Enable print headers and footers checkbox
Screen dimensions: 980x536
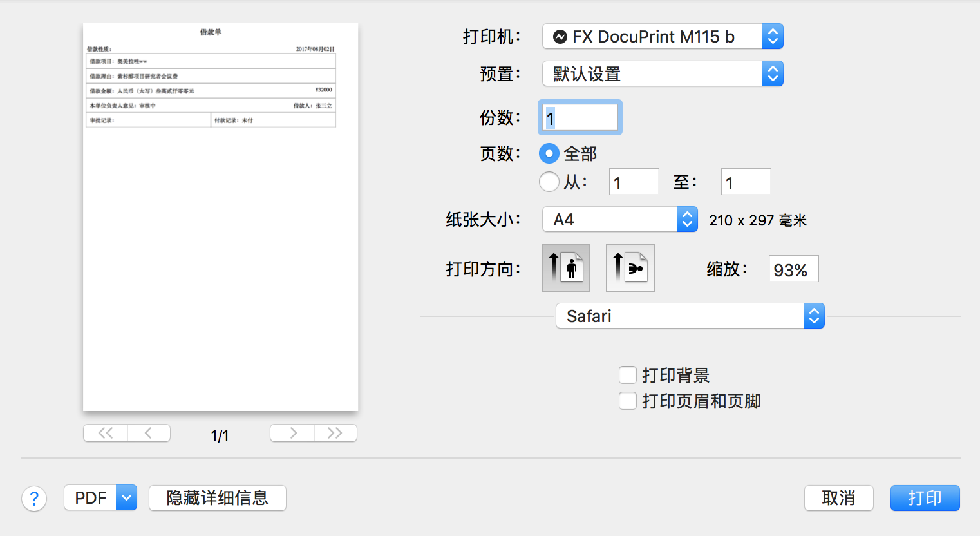[628, 401]
